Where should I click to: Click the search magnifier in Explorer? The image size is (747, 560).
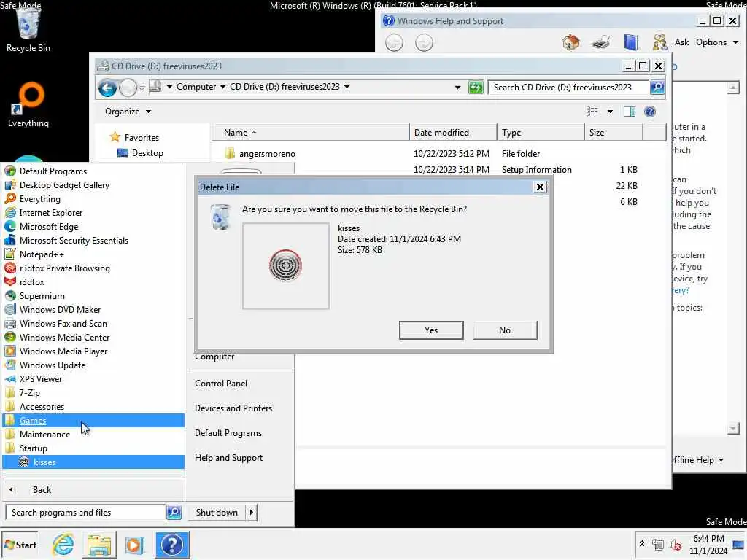pos(657,87)
